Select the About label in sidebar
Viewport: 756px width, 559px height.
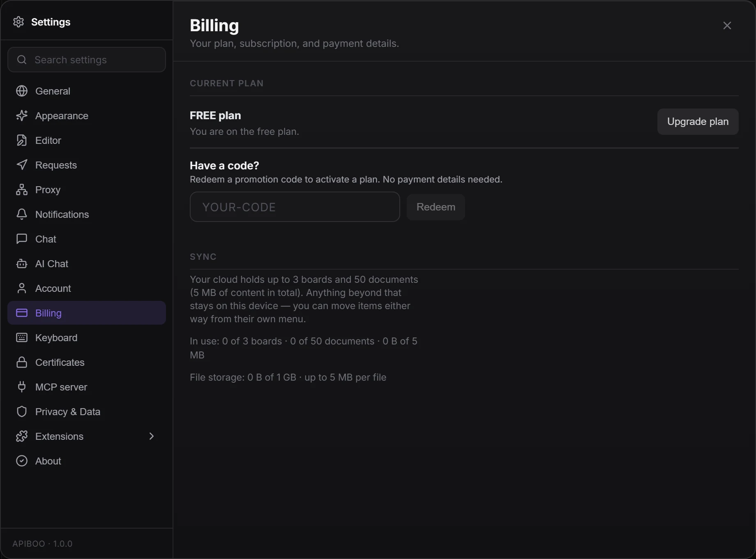coord(48,461)
